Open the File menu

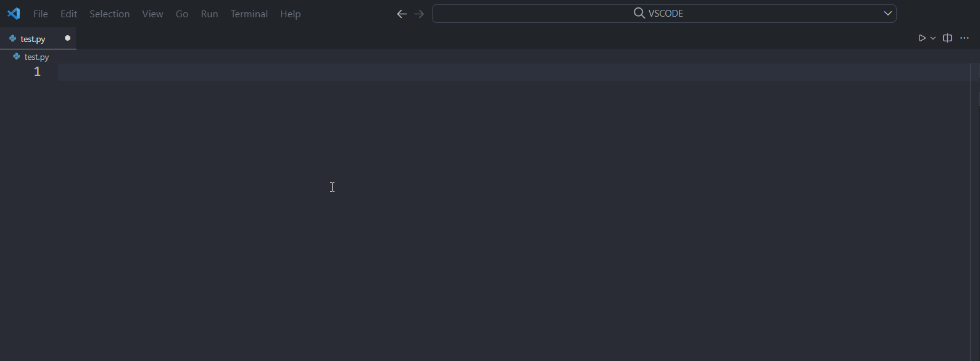tap(41, 14)
